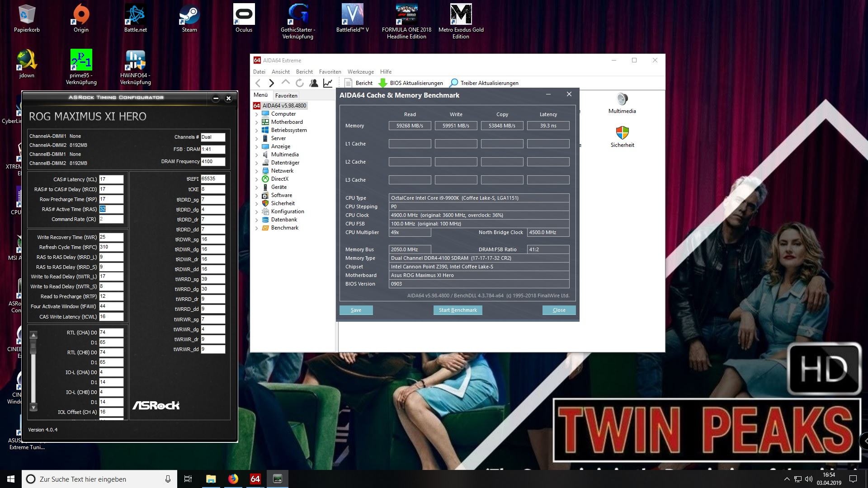
Task: Select the GothicStarter desktop shortcut
Action: 298,22
